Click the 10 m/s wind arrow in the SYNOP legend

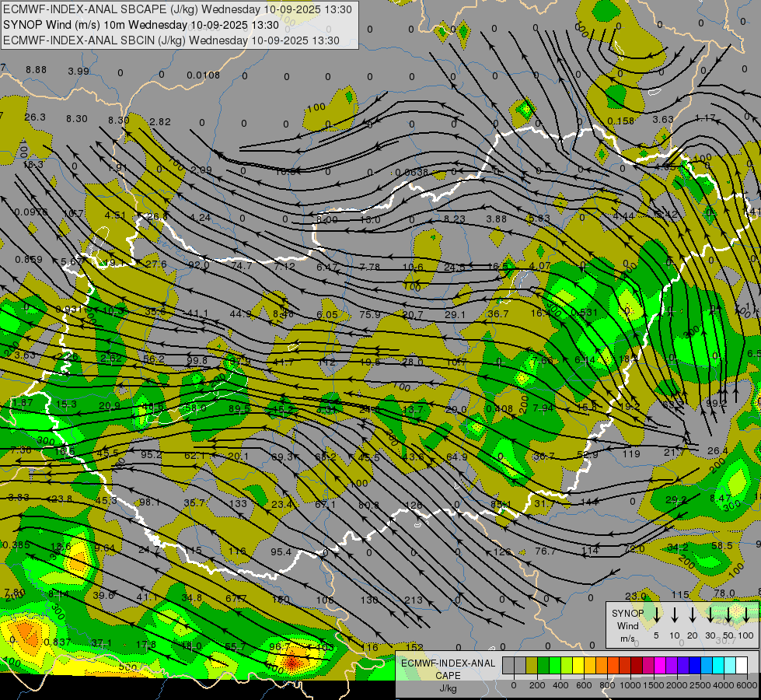675,615
